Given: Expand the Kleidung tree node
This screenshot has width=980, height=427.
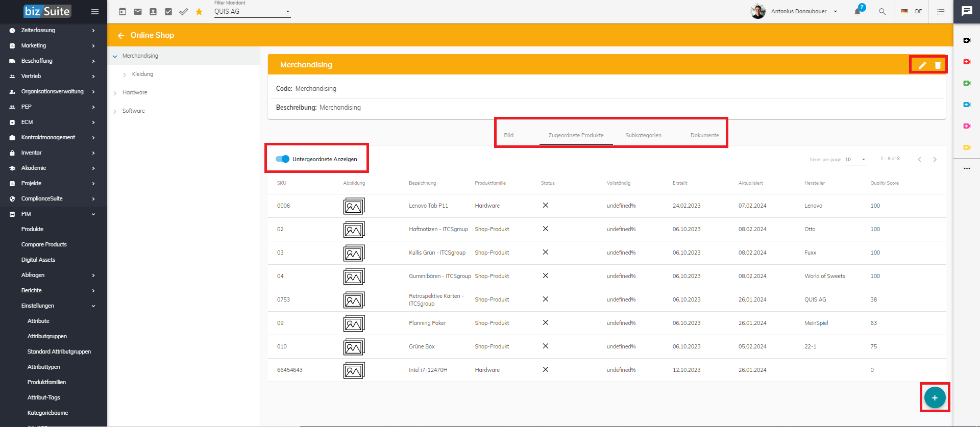Looking at the screenshot, I should coord(125,74).
